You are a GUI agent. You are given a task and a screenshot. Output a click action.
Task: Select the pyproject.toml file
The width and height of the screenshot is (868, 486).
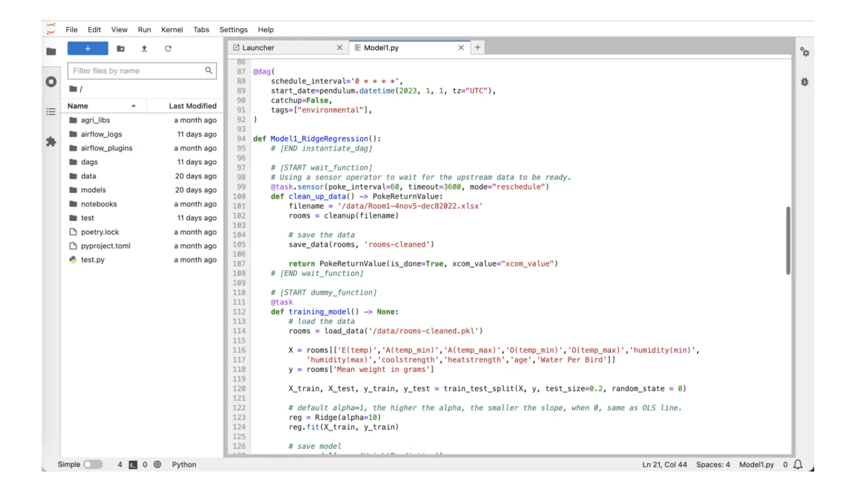pyautogui.click(x=142, y=246)
